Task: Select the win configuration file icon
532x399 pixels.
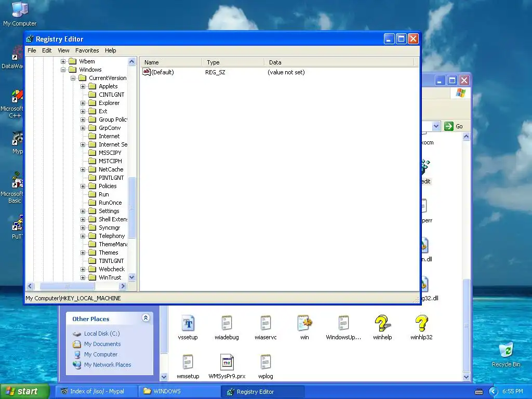Action: click(x=304, y=323)
